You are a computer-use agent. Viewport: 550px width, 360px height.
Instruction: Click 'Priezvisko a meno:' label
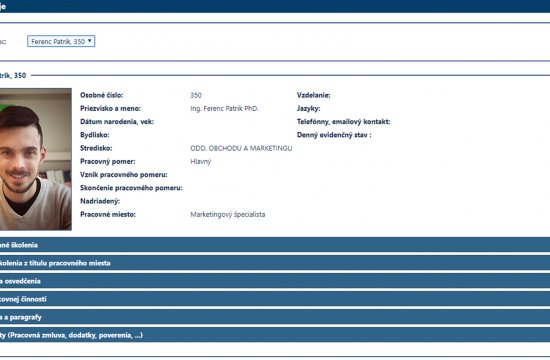[x=110, y=108]
